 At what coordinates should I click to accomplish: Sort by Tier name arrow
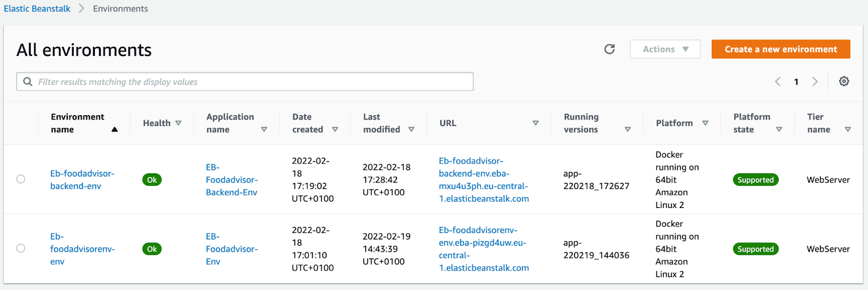tap(848, 130)
